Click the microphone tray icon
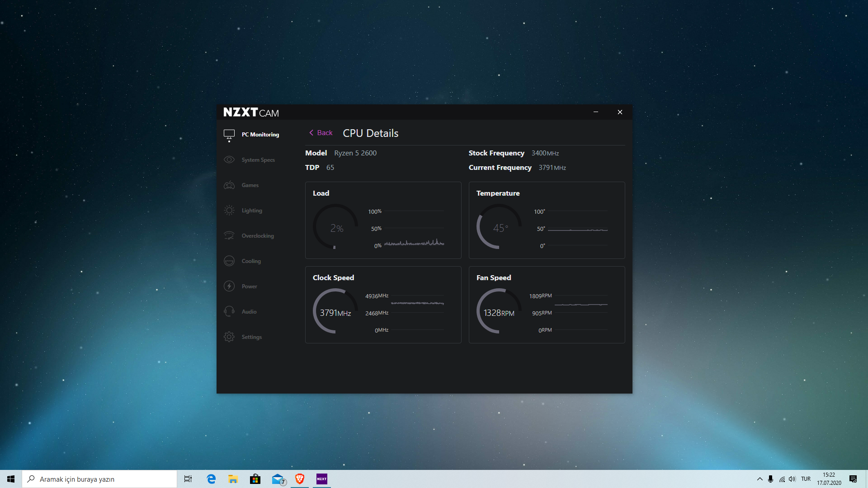This screenshot has width=868, height=488. [770, 479]
